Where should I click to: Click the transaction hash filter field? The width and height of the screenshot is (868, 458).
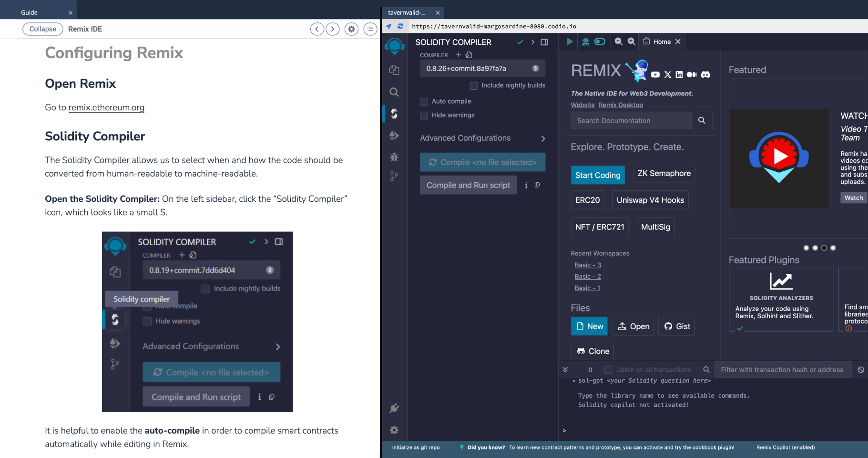coord(782,370)
